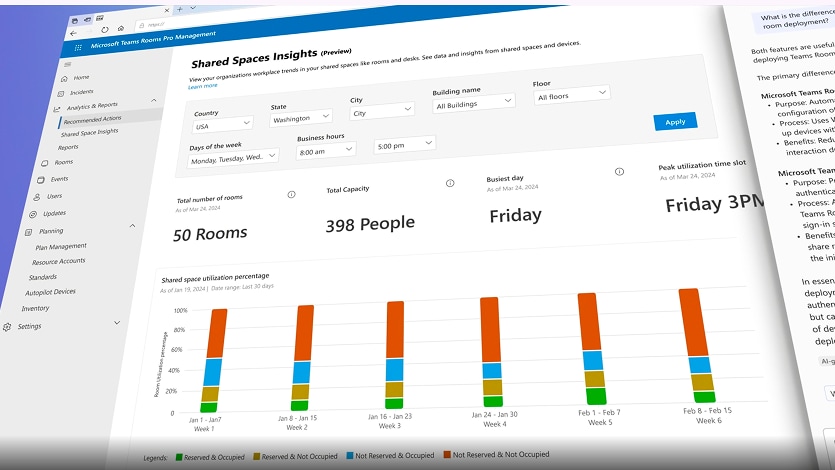Click the browser refresh icon
The image size is (835, 470).
click(x=105, y=30)
